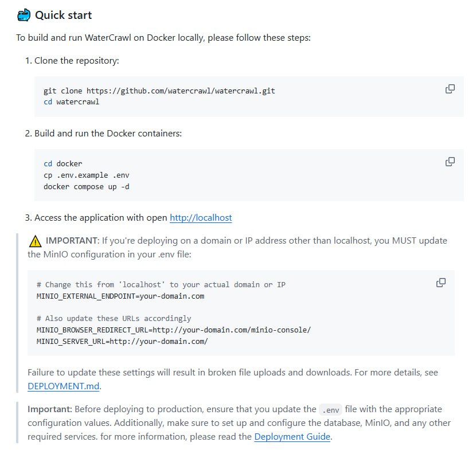Image resolution: width=476 pixels, height=454 pixels.
Task: Click the MINIO_BROWSER_REDIRECT_URL line
Action: [x=174, y=330]
